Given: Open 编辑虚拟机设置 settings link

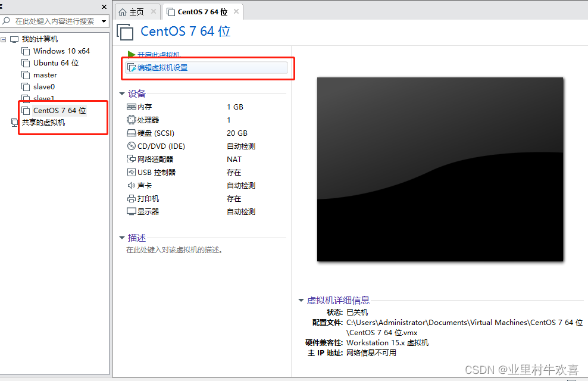Looking at the screenshot, I should tap(162, 67).
